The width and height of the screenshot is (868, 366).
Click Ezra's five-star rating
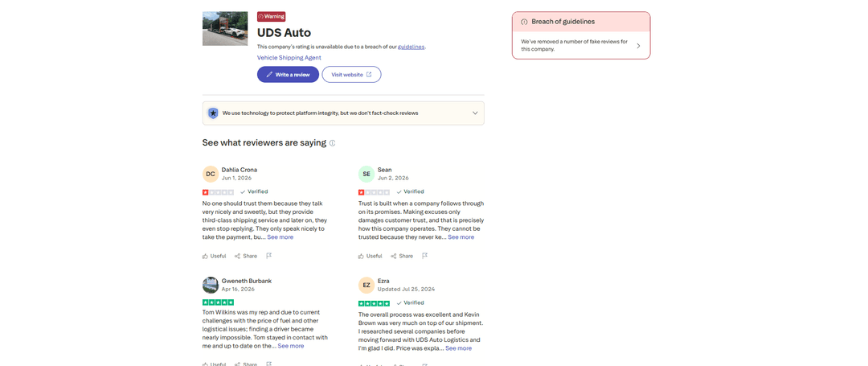click(375, 303)
